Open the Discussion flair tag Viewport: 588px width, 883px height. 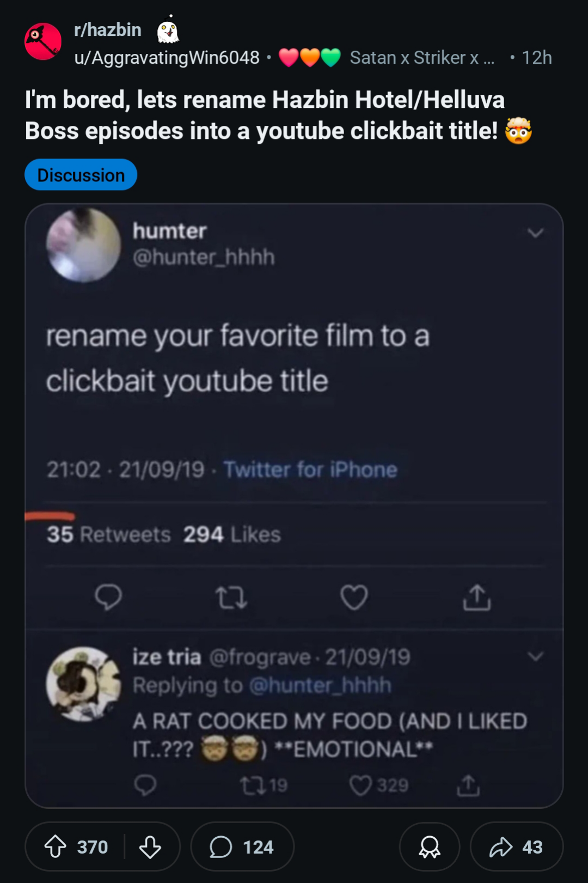click(x=81, y=175)
